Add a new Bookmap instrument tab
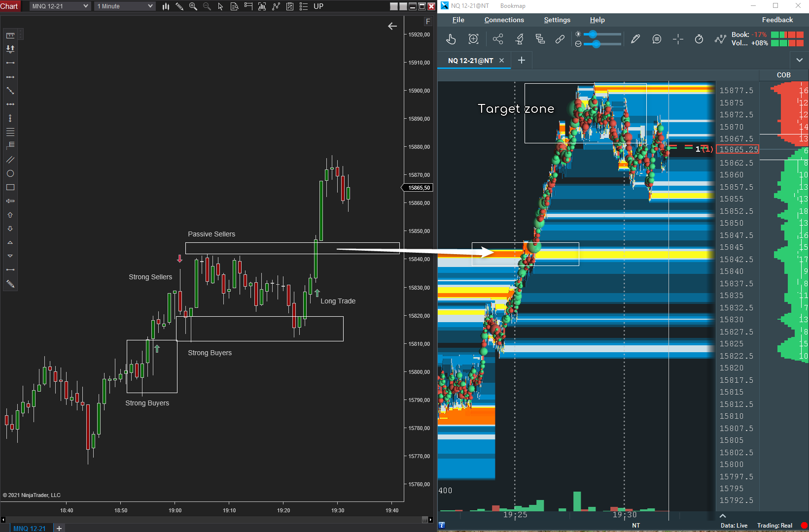809x532 pixels. tap(522, 60)
